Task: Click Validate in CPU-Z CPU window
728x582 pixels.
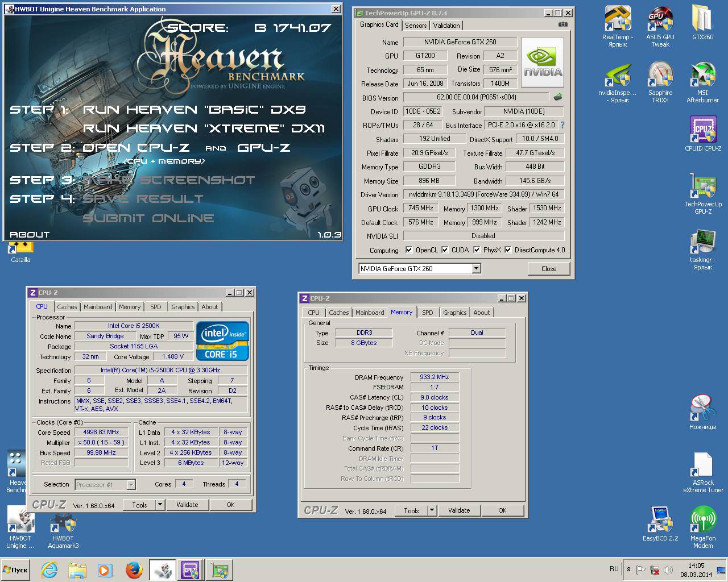Action: click(187, 505)
